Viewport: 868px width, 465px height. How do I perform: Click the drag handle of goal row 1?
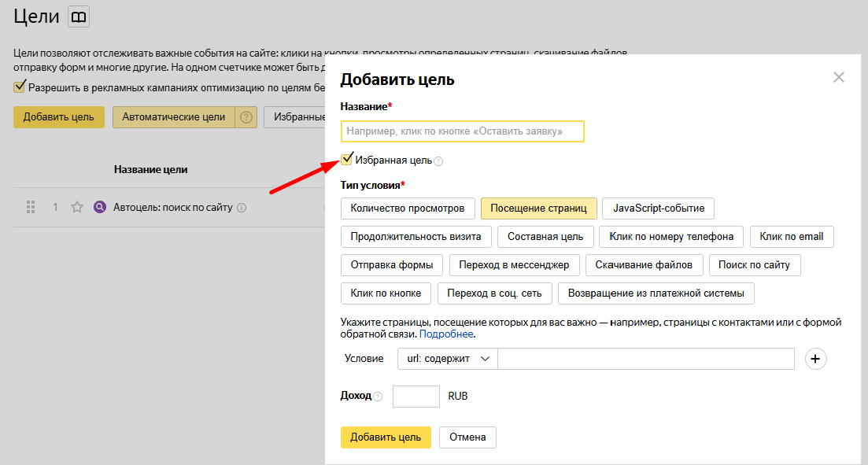(31, 208)
